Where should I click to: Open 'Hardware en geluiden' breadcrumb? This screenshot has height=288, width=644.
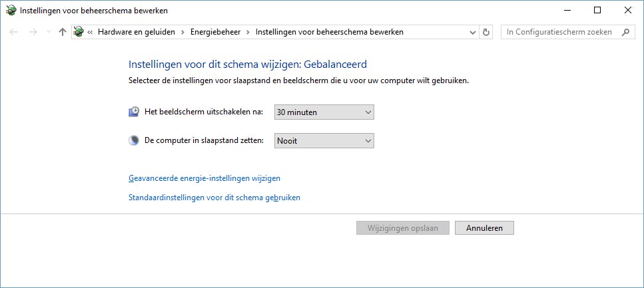tap(135, 32)
